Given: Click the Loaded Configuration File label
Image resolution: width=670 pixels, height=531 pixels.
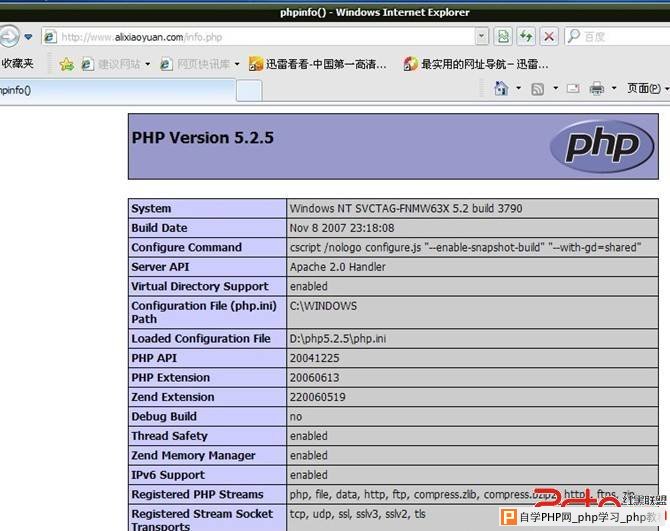Looking at the screenshot, I should [x=201, y=339].
